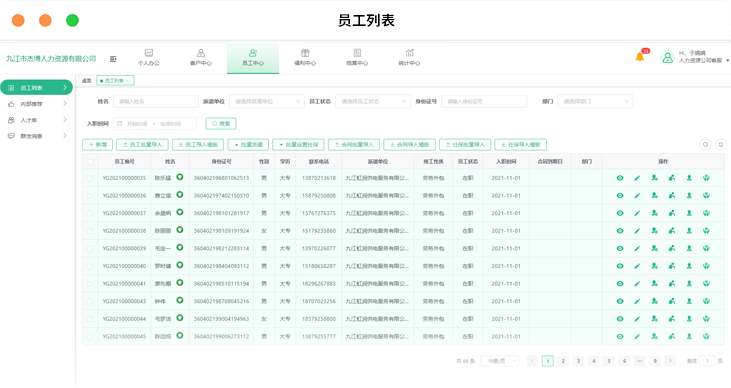Open the 批量设置社保 dropdown button
Screen dimensions: 731x388
tap(298, 145)
